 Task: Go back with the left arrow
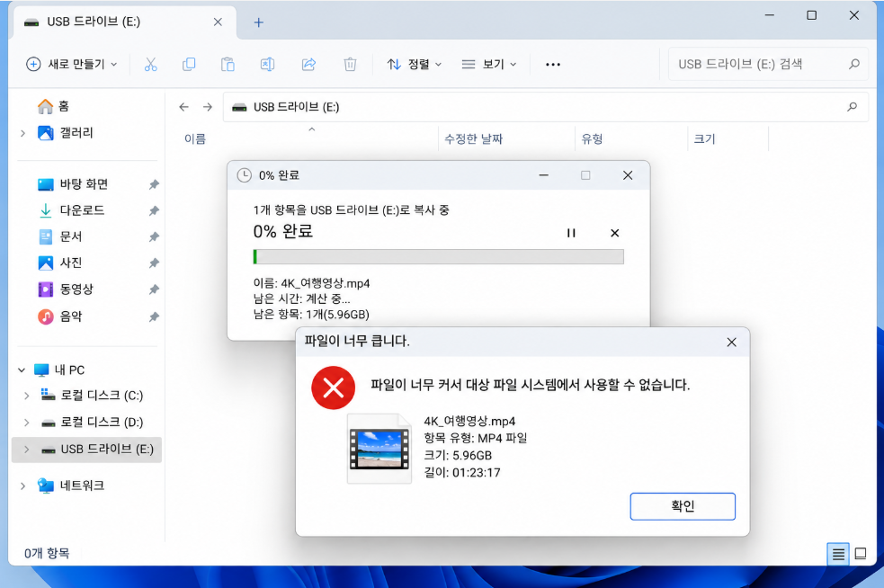(x=183, y=107)
